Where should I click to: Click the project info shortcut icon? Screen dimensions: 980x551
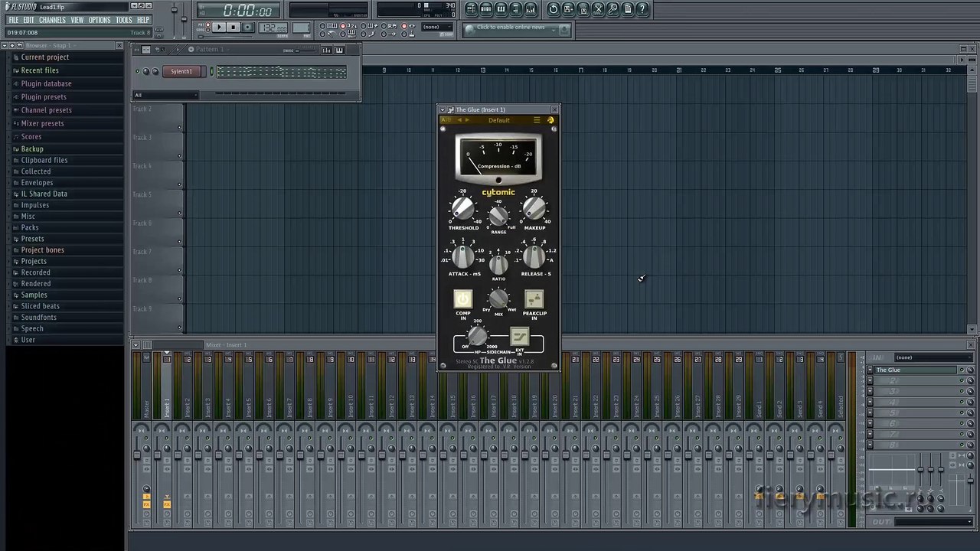point(628,9)
